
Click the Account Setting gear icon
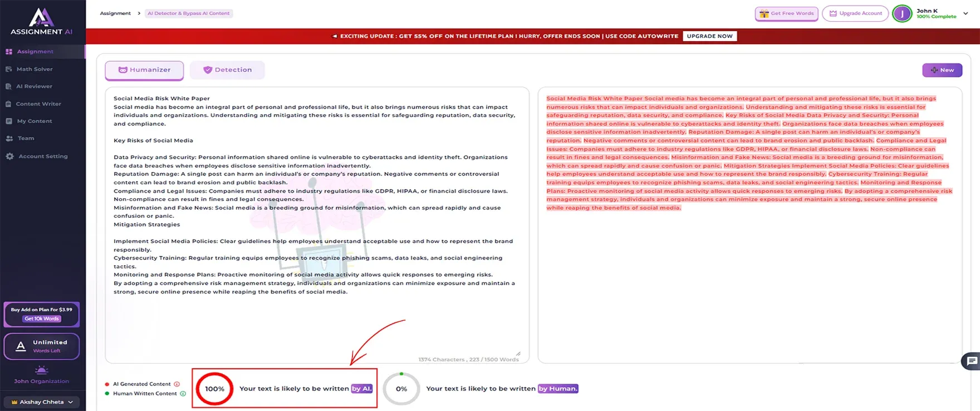point(9,156)
